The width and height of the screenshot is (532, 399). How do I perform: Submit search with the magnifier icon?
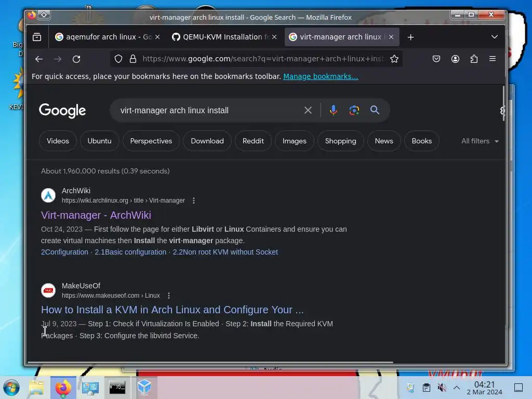(375, 110)
